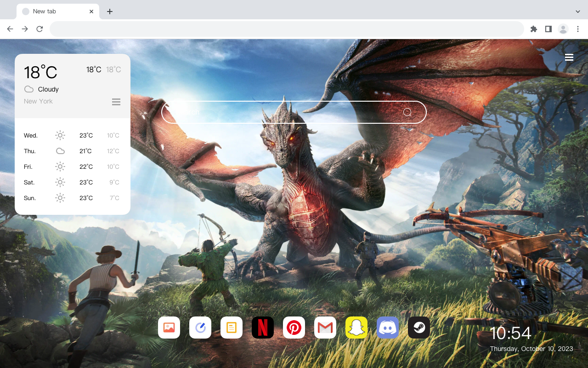Open the Chrome three-dot menu
588x368 pixels.
click(578, 29)
